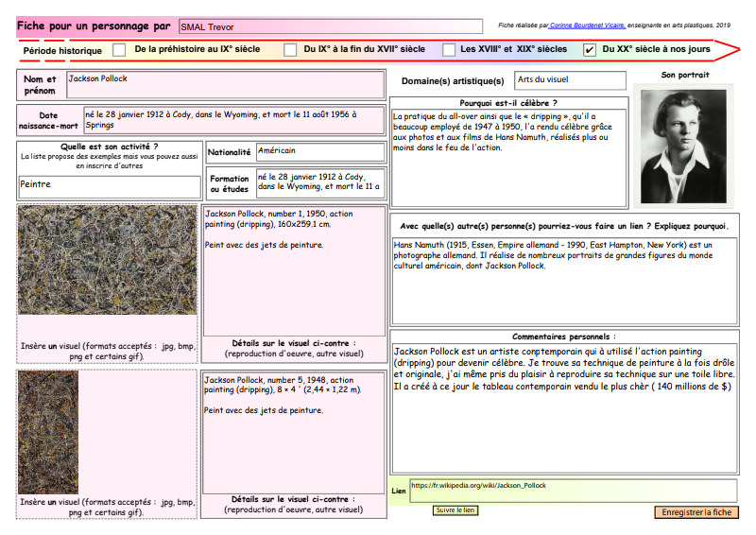The image size is (756, 535).
Task: Edit the 'Commentaires personnels' text area
Action: tap(564, 406)
